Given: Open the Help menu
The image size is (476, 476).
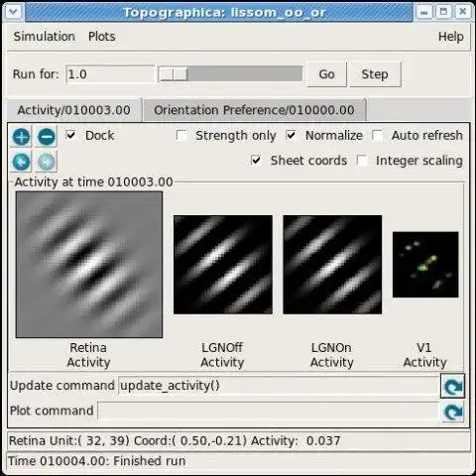Looking at the screenshot, I should point(451,37).
